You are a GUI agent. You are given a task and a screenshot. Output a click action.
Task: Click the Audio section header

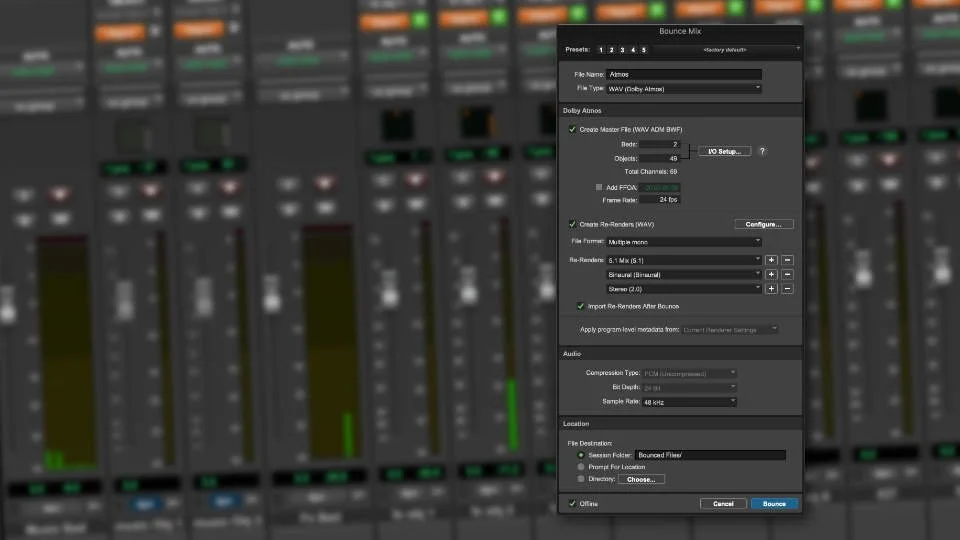point(572,354)
